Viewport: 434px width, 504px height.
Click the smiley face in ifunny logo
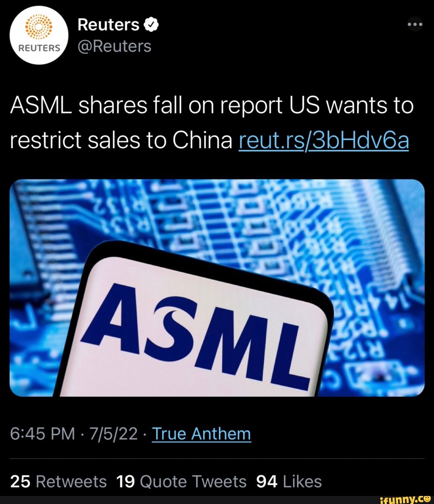coord(427,499)
